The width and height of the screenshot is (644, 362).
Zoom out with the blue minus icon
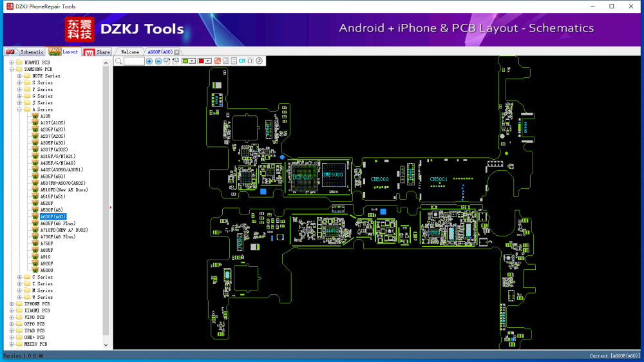coord(158,61)
